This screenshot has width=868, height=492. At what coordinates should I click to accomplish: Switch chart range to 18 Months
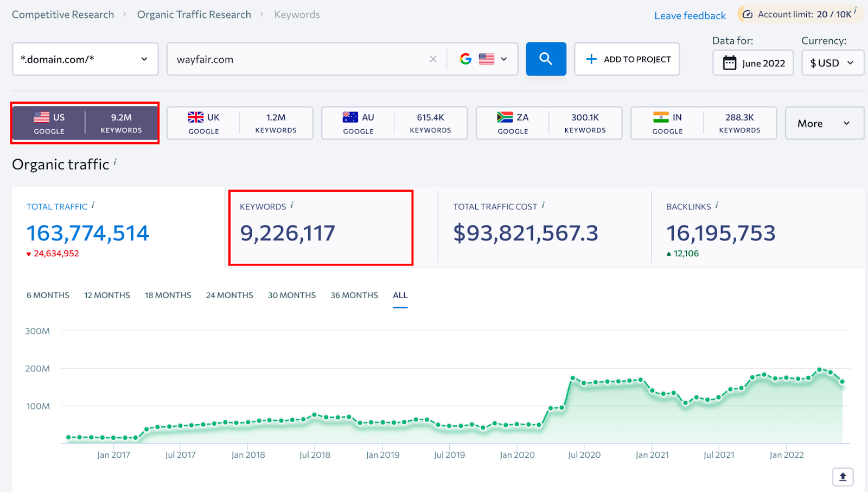tap(168, 295)
